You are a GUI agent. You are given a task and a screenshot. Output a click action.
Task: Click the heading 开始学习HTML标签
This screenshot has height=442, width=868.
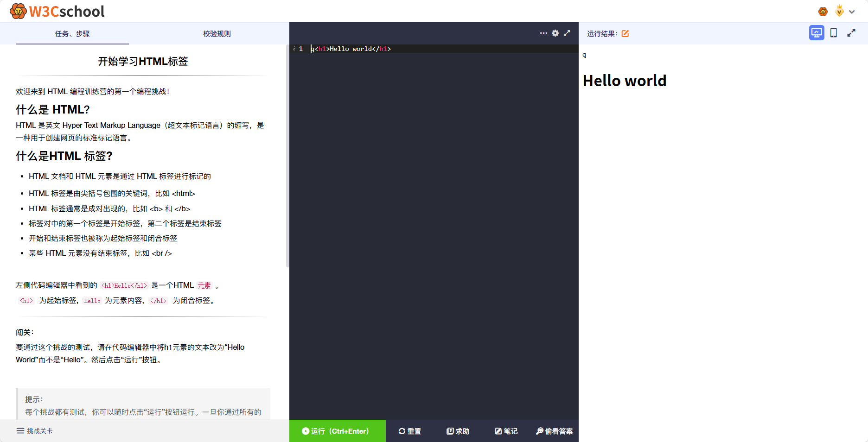click(143, 61)
